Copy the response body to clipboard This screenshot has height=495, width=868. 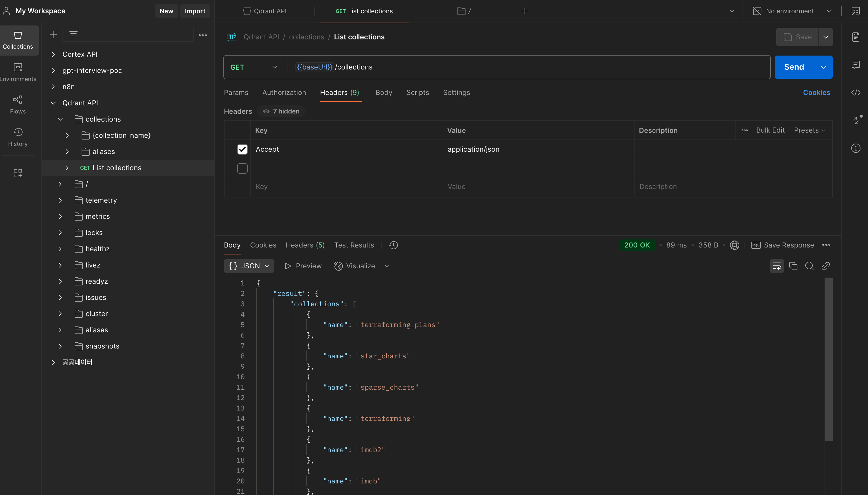point(793,266)
